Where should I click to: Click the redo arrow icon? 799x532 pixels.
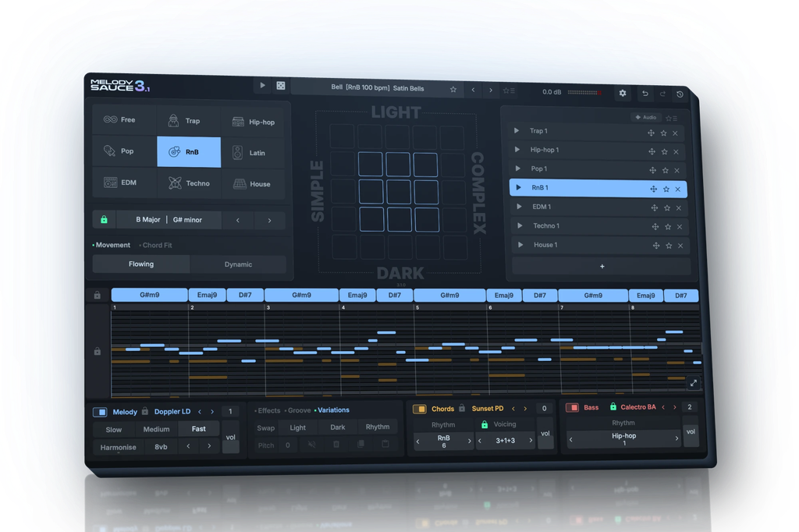pyautogui.click(x=662, y=94)
